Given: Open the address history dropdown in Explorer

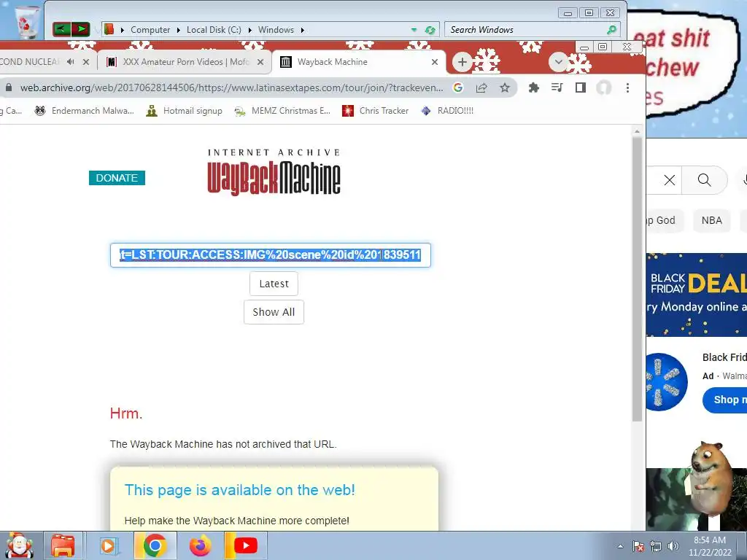Looking at the screenshot, I should (414, 30).
